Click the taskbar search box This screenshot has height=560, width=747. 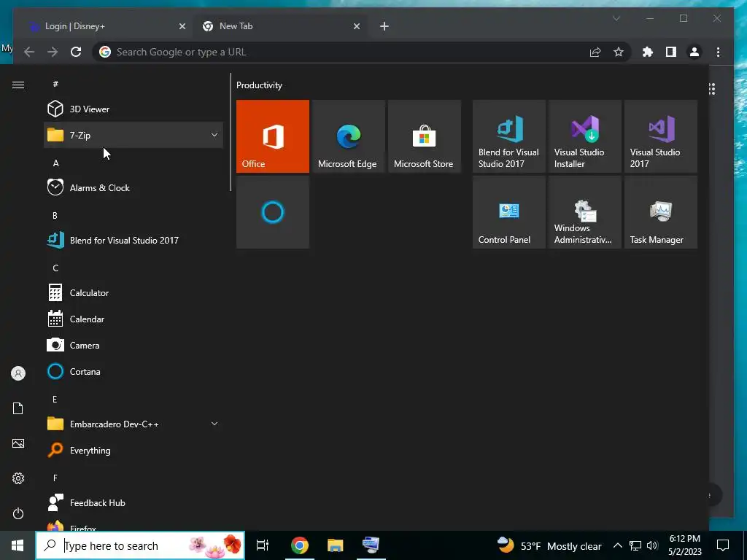point(140,545)
